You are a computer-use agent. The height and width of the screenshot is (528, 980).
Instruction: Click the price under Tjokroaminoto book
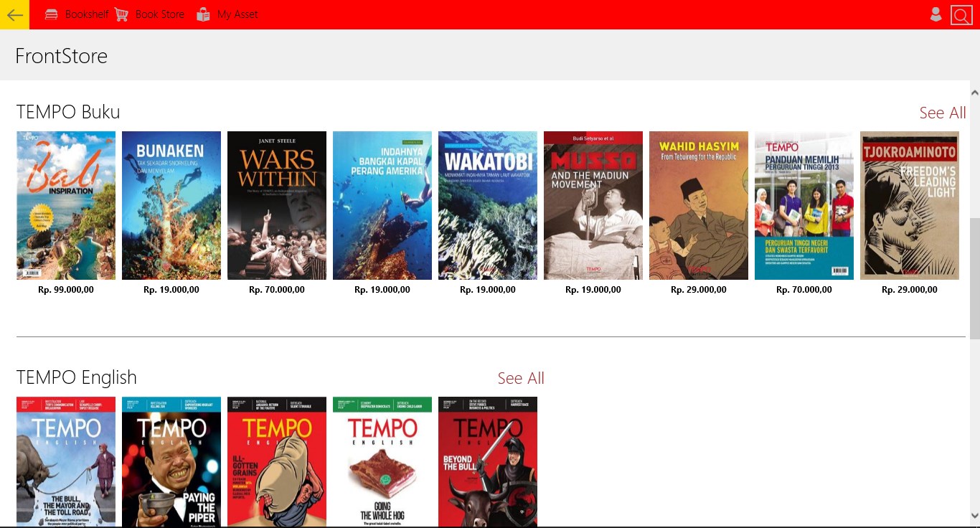tap(910, 290)
